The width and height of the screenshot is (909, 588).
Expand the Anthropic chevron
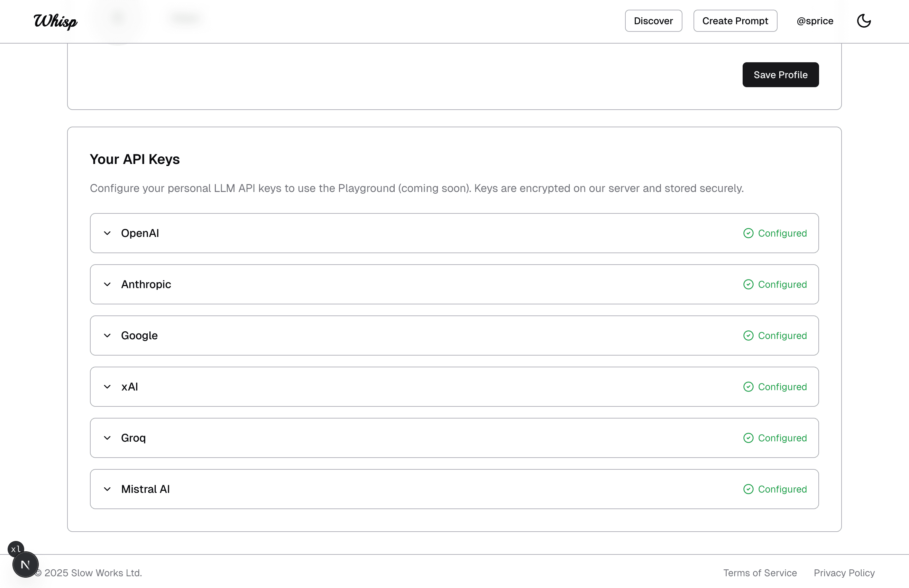(x=107, y=284)
